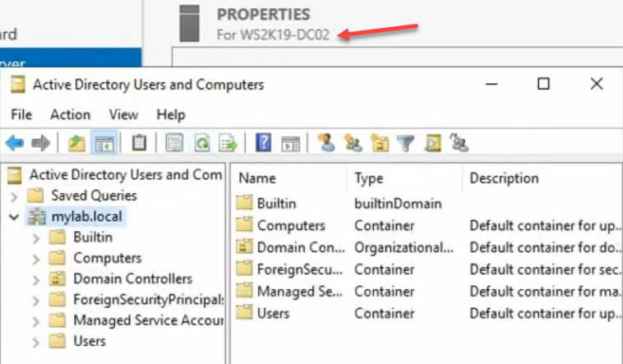Select Domain Controllers in the console tree
Screen dimensions: 623x364
tap(132, 279)
